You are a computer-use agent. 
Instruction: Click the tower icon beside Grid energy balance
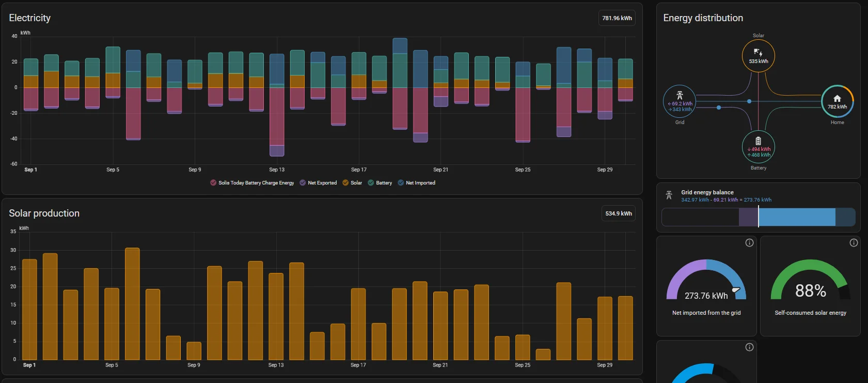(x=669, y=195)
